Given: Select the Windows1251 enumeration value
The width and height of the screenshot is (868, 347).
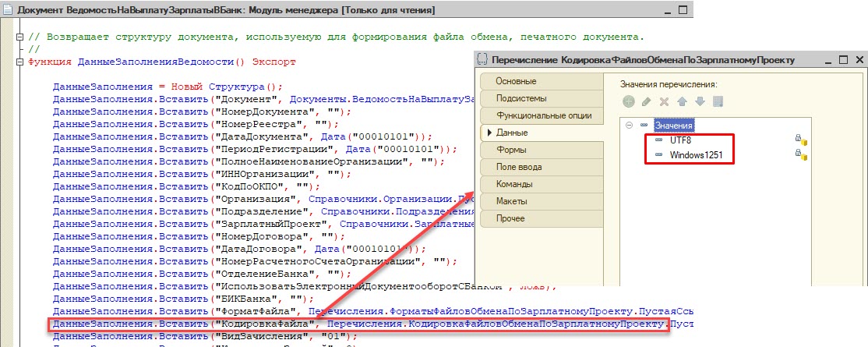Looking at the screenshot, I should point(696,155).
